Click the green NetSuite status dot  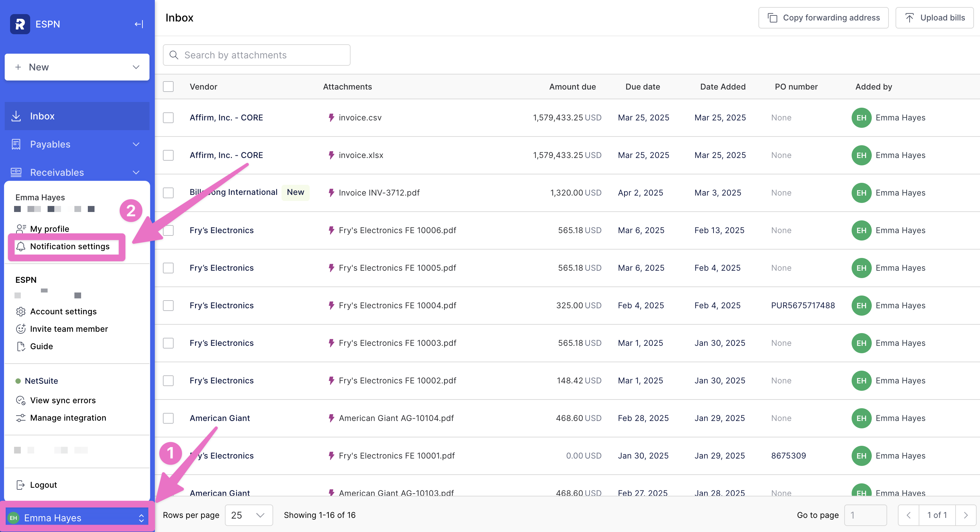tap(18, 381)
